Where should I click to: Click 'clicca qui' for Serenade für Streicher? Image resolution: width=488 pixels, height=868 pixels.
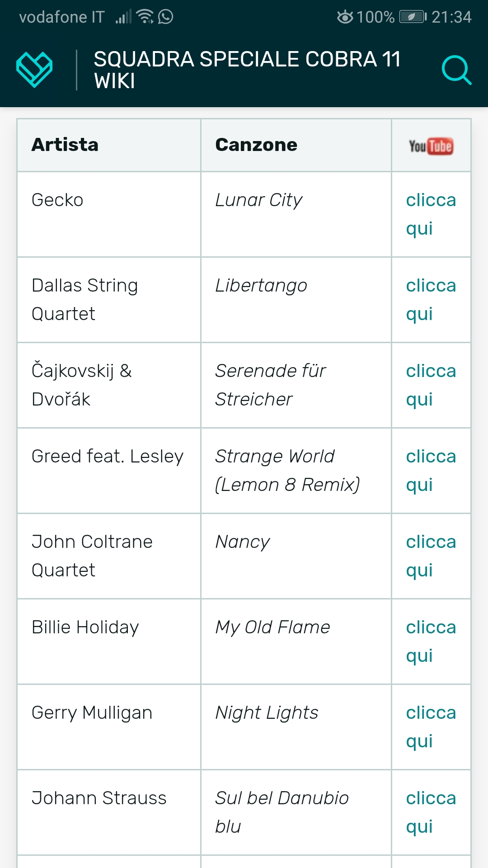coord(431,385)
